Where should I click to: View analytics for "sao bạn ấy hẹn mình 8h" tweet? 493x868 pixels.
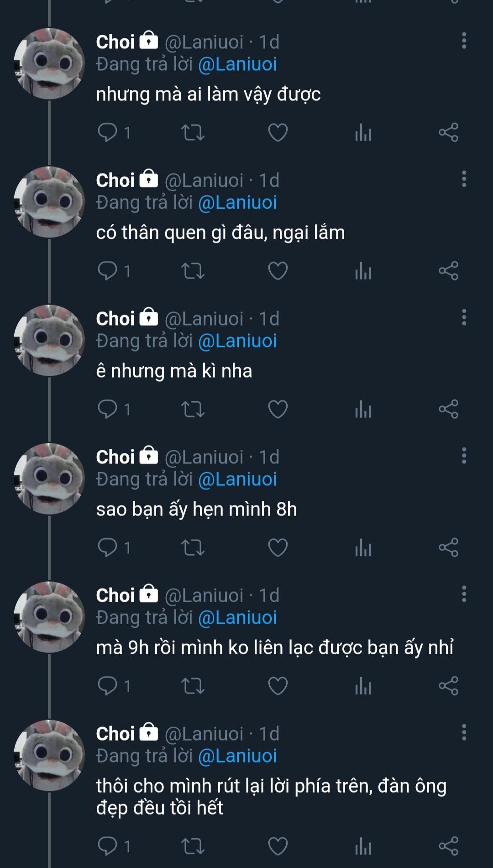click(x=363, y=547)
